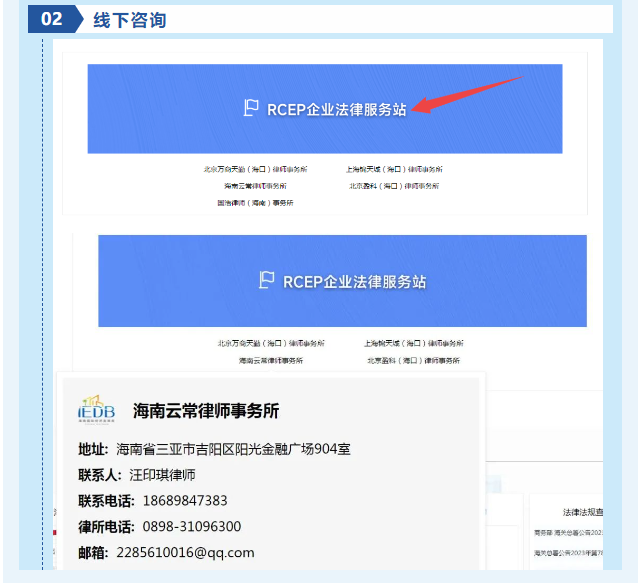Click the IEDB logo in the law firm card

tap(97, 410)
